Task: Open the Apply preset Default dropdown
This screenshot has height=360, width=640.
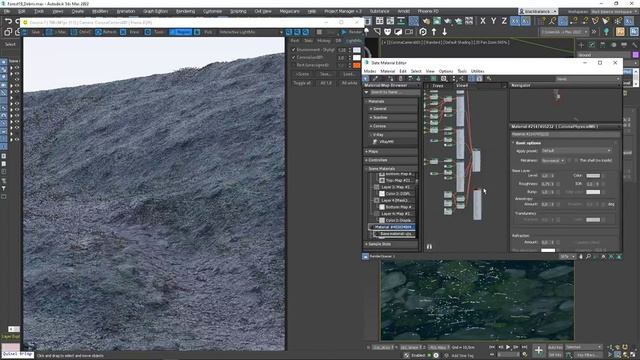Action: click(x=576, y=151)
